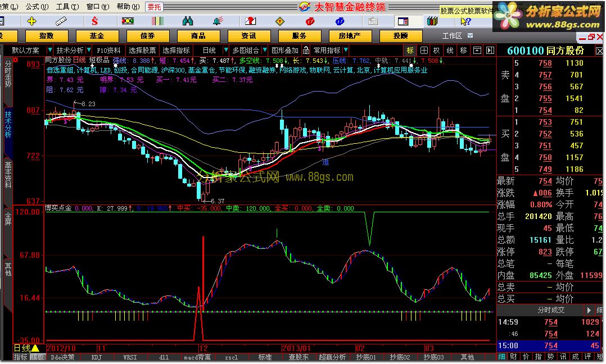
Task: Toggle the 权 adjustment button
Action: [x=437, y=50]
